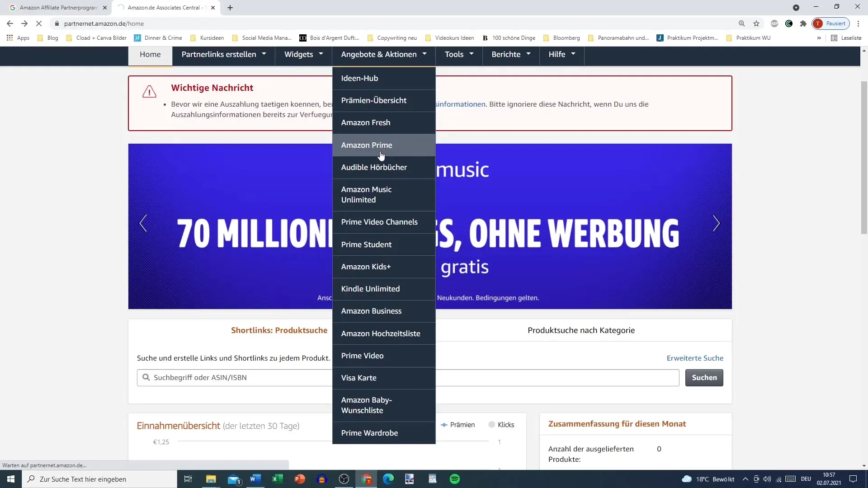Click the Suchen button
Viewport: 868px width, 488px height.
coord(705,377)
